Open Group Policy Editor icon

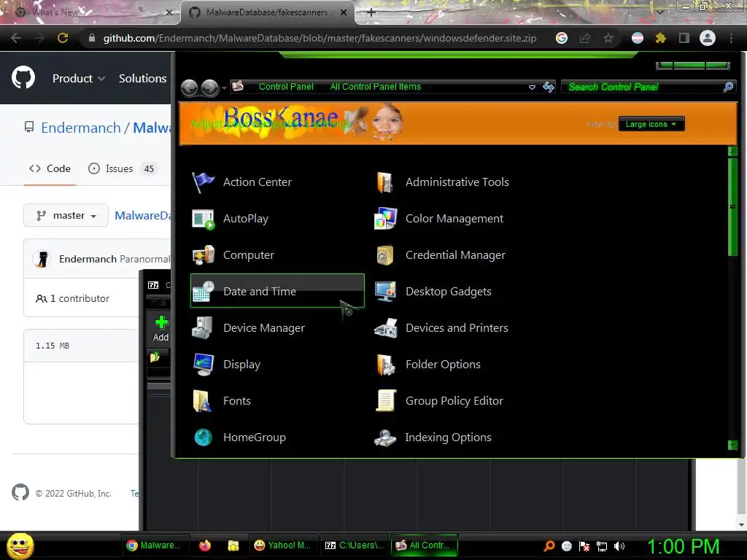(x=385, y=401)
